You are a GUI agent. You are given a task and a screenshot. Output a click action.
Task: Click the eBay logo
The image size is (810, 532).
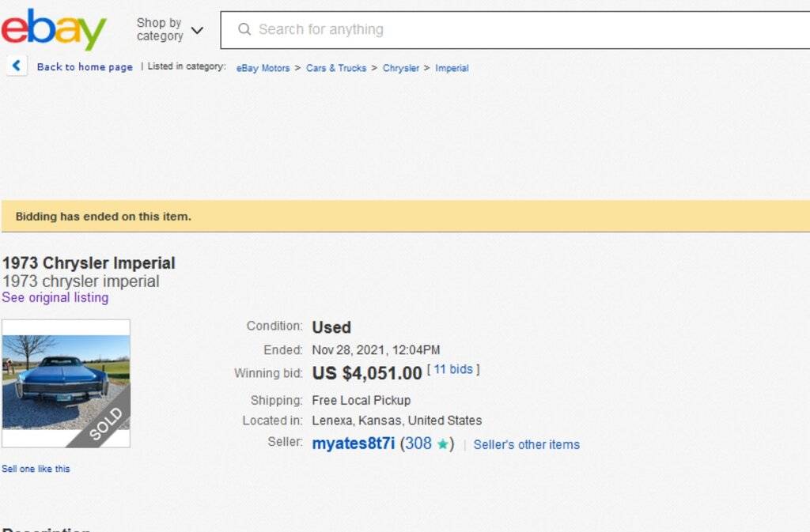pos(54,30)
